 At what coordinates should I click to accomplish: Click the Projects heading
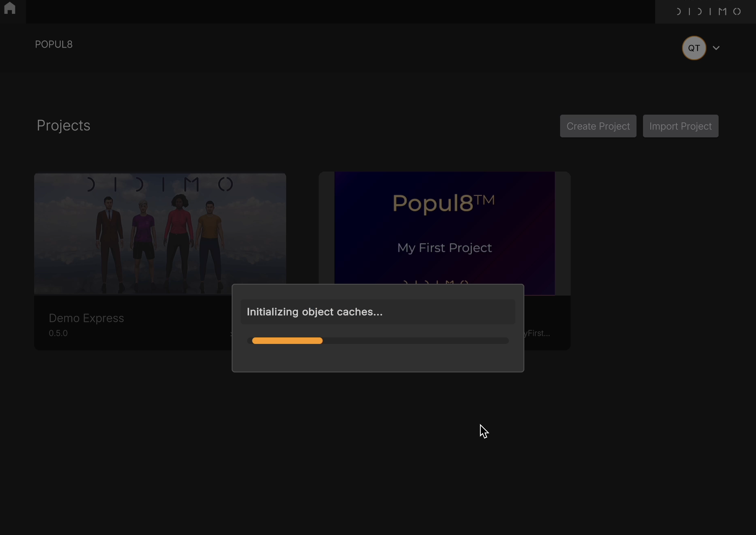point(63,126)
